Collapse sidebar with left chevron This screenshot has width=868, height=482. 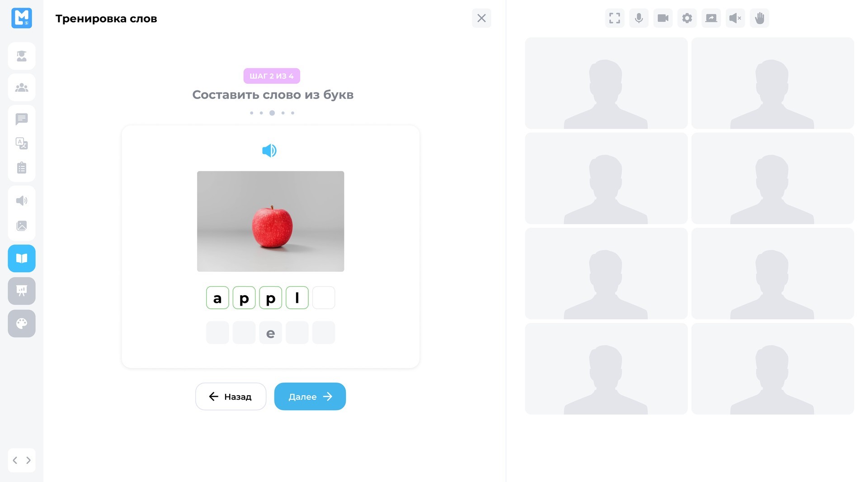pyautogui.click(x=15, y=460)
